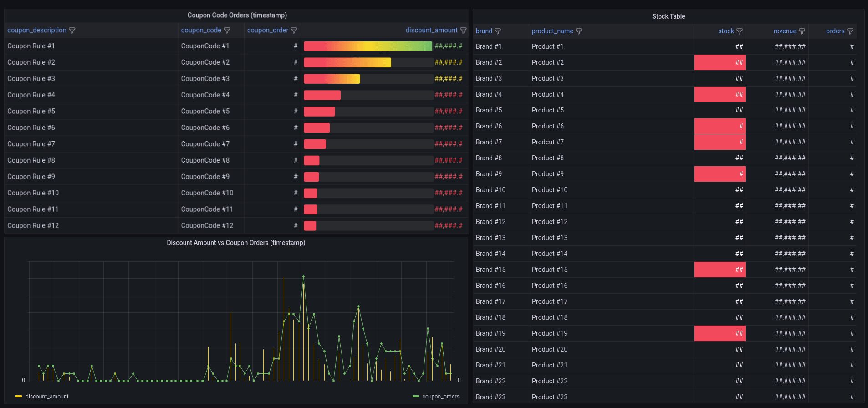Open Stock Table panel title menu

click(x=668, y=16)
